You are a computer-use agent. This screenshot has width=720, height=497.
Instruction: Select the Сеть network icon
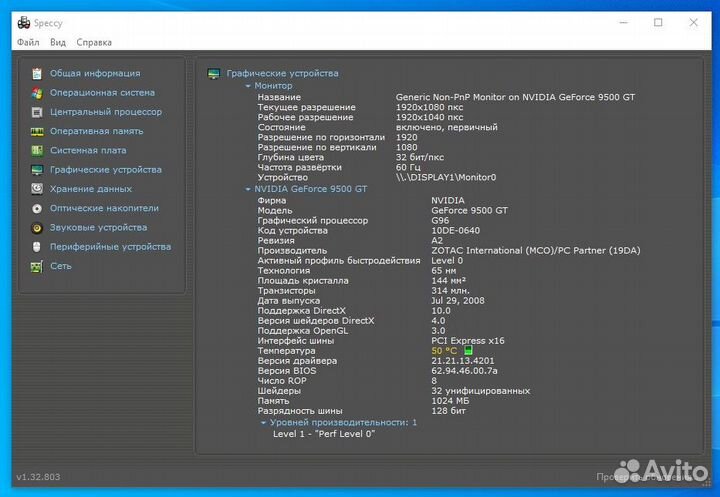click(x=37, y=266)
